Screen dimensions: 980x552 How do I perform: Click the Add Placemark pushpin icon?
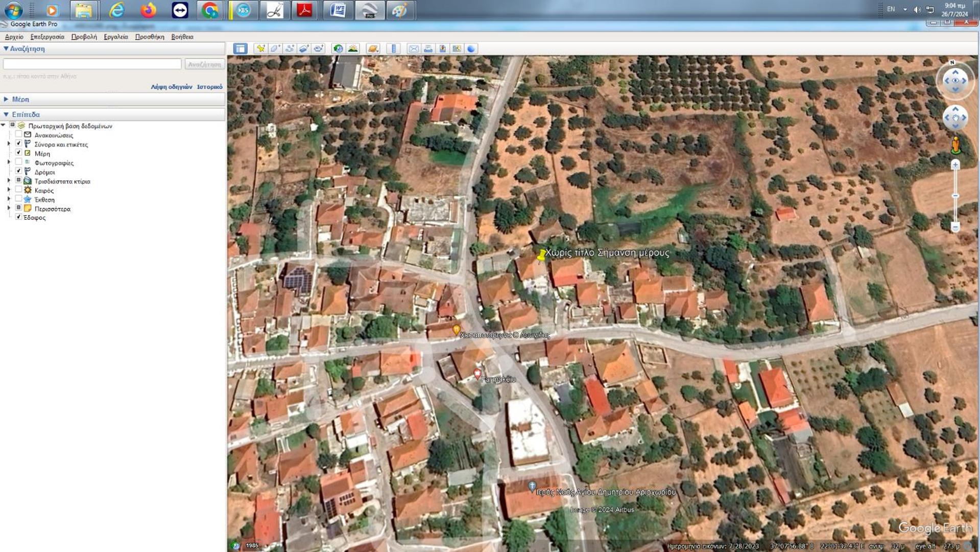(x=260, y=49)
